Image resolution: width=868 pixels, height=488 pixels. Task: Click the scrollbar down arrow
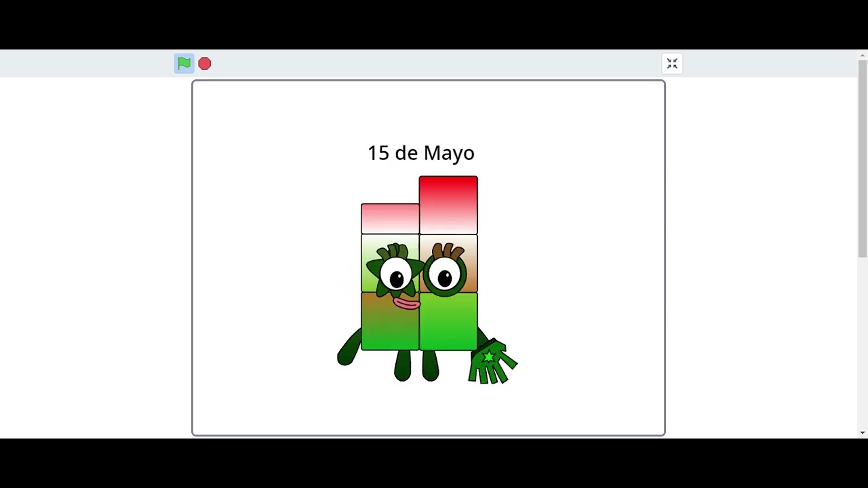point(863,432)
